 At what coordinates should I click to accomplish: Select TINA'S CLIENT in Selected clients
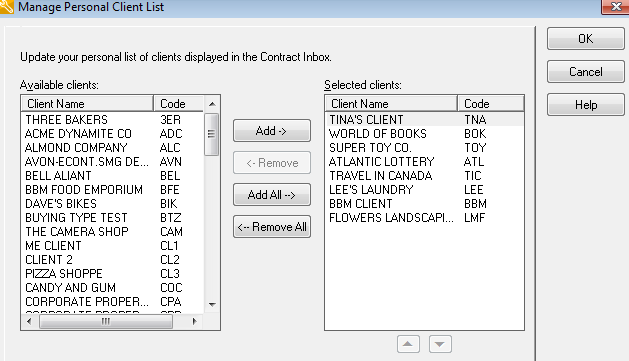click(x=424, y=120)
